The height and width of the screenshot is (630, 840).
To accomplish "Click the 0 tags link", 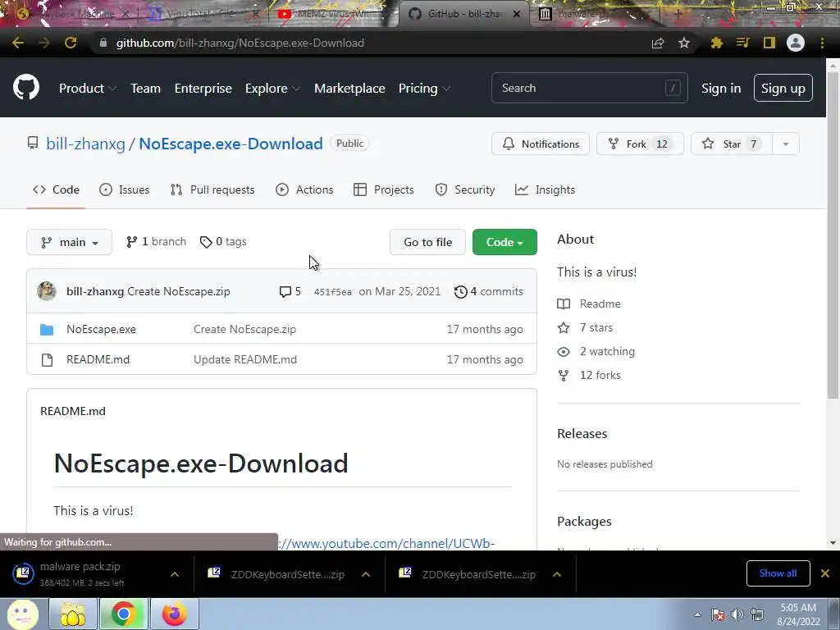I will (x=223, y=242).
